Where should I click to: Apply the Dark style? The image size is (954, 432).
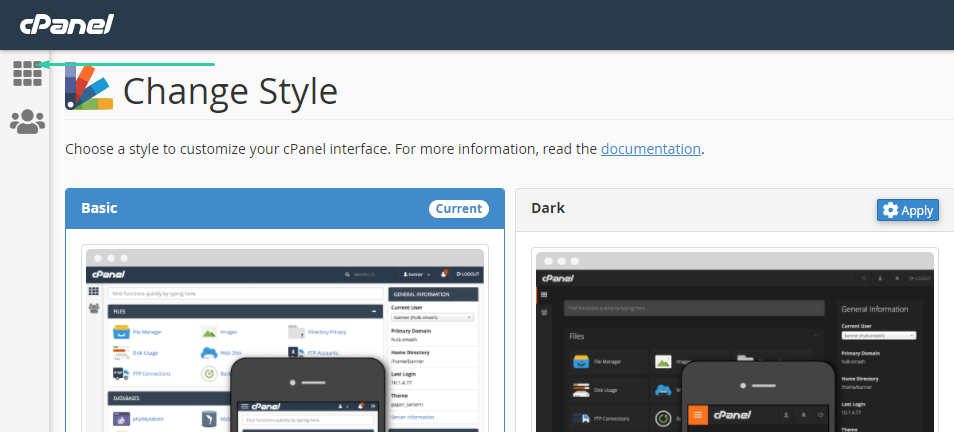click(x=908, y=211)
